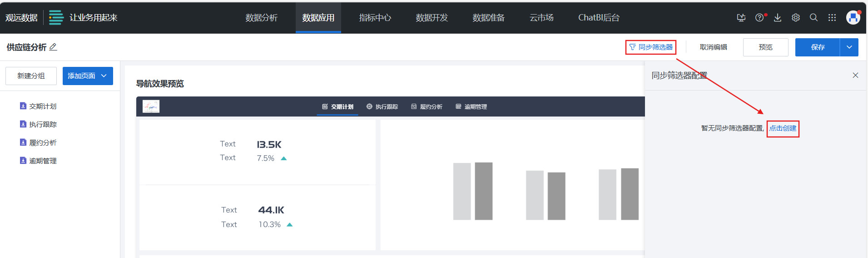868x258 pixels.
Task: Click the download icon in top bar
Action: 778,18
